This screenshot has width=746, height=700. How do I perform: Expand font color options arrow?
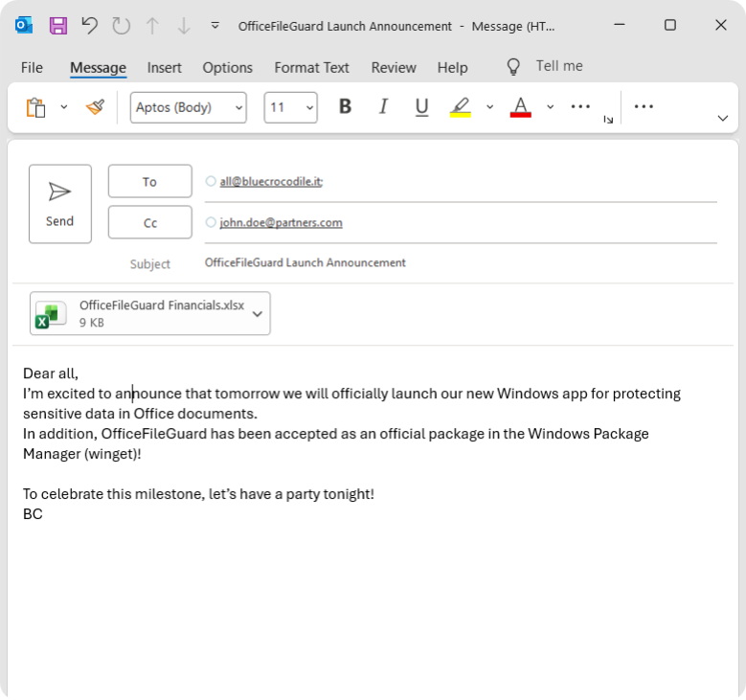pyautogui.click(x=550, y=107)
